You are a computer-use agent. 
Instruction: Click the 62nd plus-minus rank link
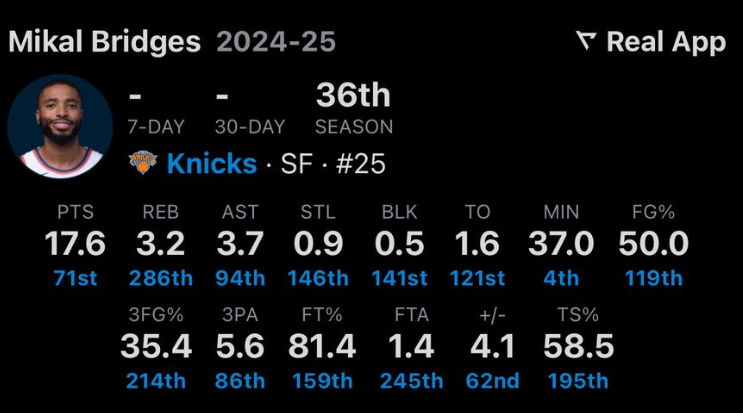click(x=492, y=381)
